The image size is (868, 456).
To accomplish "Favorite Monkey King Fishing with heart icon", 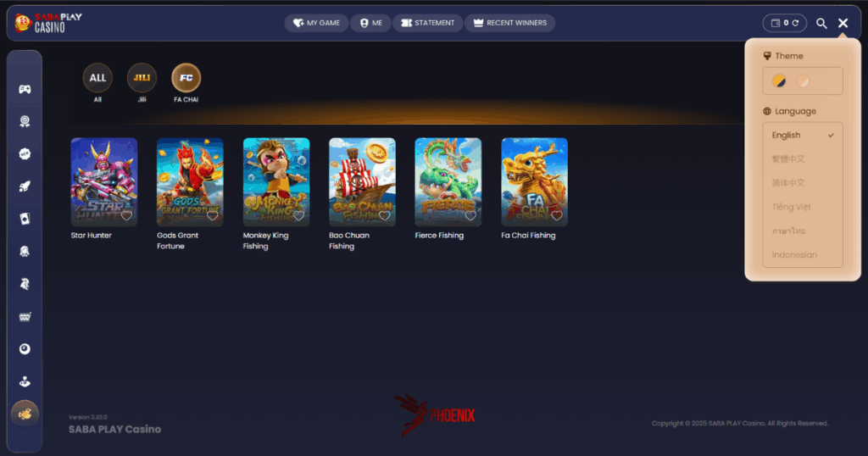I will (298, 215).
